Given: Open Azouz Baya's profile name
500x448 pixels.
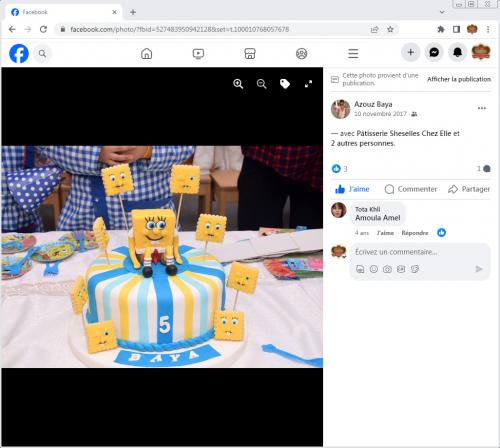Looking at the screenshot, I should pos(373,104).
